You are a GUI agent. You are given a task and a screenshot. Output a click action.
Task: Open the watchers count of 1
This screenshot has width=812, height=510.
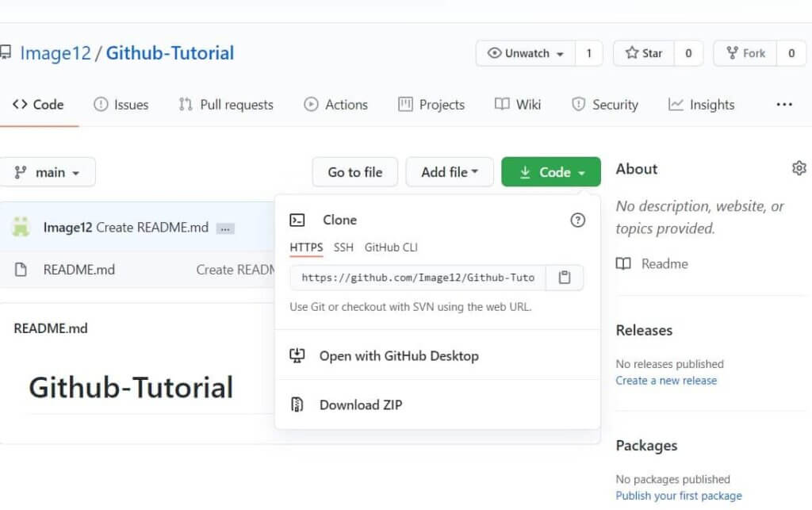tap(589, 53)
